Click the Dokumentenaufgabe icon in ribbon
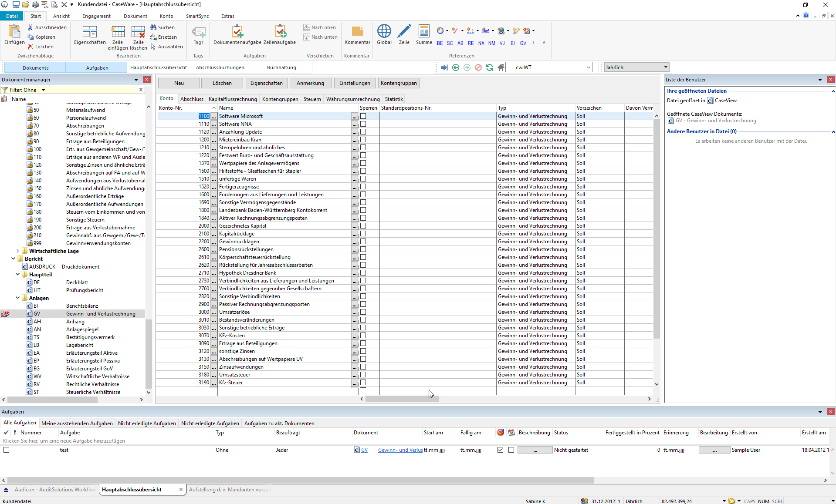The width and height of the screenshot is (836, 504). click(237, 32)
